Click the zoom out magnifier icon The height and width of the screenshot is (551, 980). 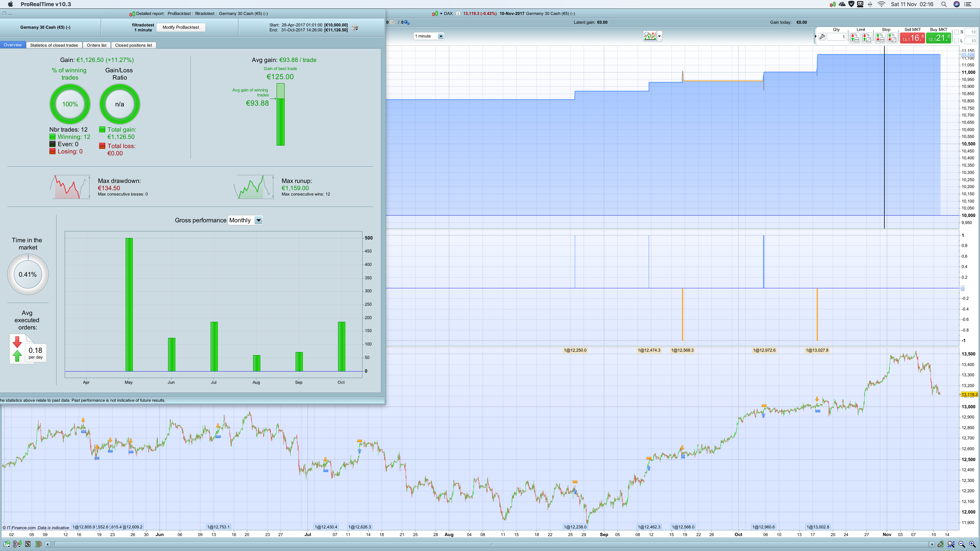pos(962,544)
